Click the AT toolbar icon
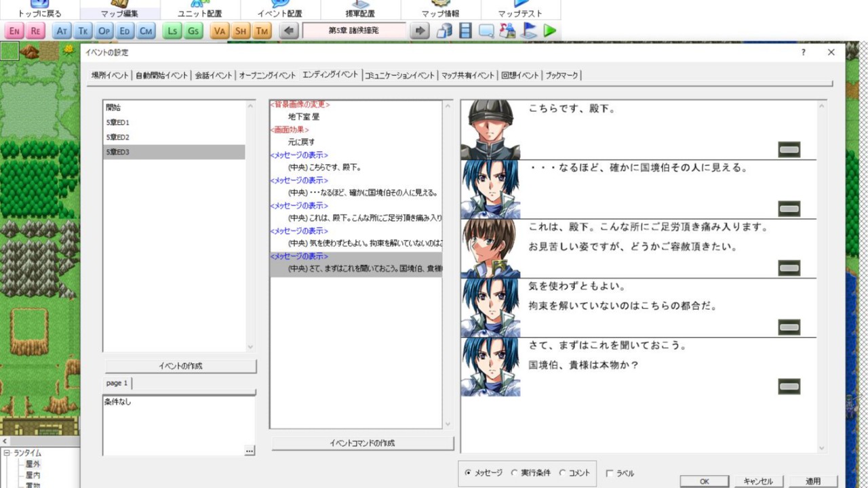868x488 pixels. [62, 31]
